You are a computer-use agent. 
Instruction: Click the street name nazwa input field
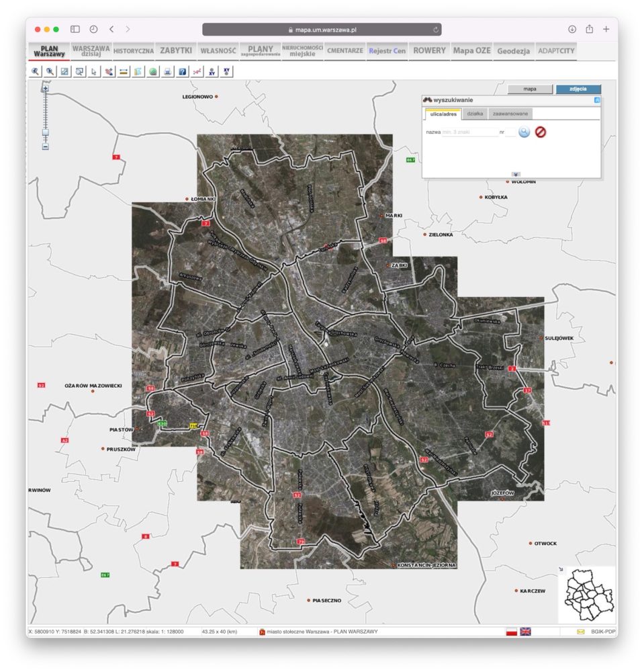469,132
